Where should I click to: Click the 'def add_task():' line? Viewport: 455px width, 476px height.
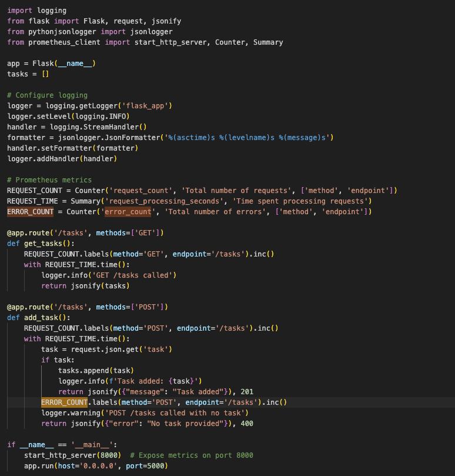39,318
